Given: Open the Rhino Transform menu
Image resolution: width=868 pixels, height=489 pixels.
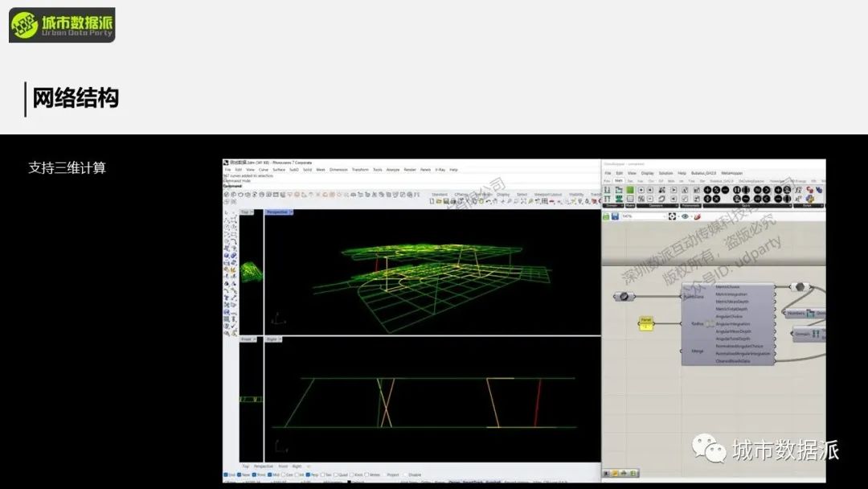Looking at the screenshot, I should (x=360, y=170).
